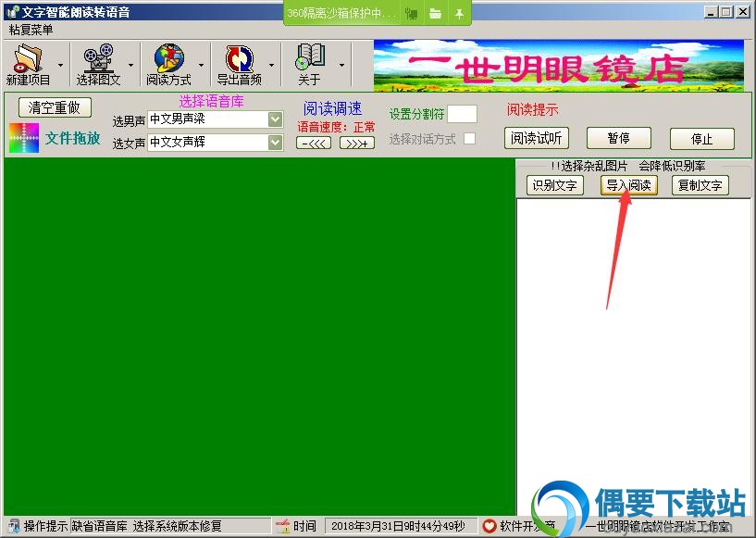Image resolution: width=756 pixels, height=538 pixels.
Task: Click the 设置分割符 input box
Action: point(463,114)
